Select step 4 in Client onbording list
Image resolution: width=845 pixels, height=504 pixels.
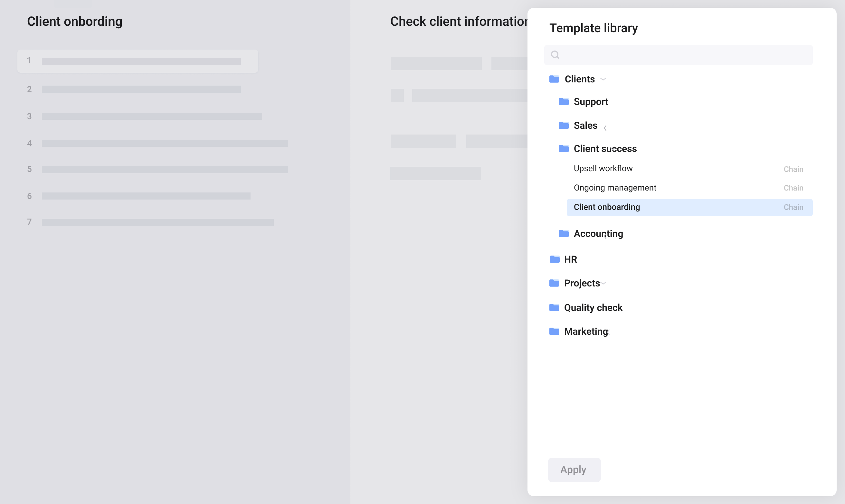pyautogui.click(x=157, y=143)
